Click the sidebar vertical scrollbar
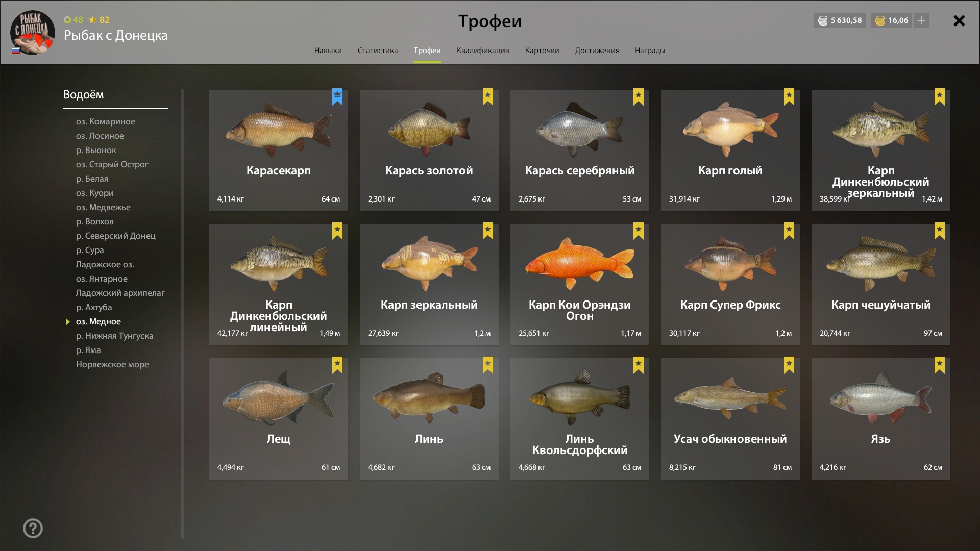The image size is (980, 551). click(182, 314)
